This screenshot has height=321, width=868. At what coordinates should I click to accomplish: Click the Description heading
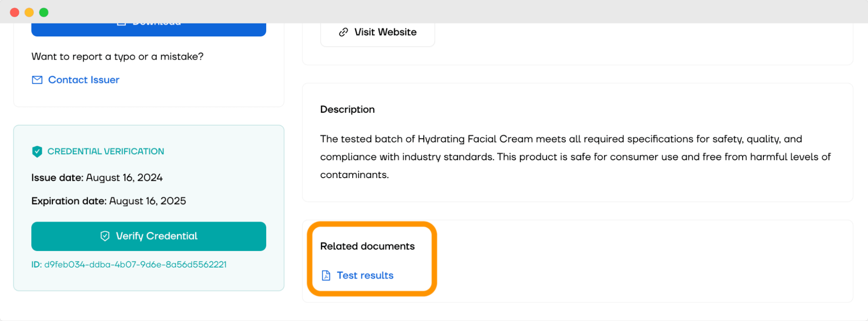pos(347,109)
